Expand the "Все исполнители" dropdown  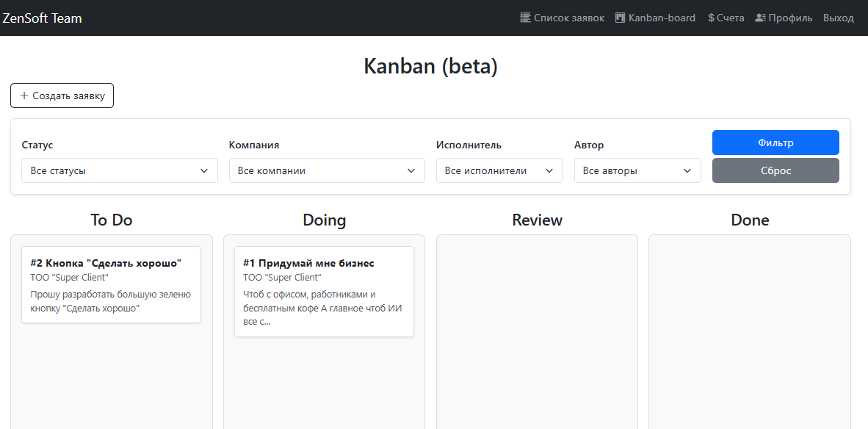(499, 170)
